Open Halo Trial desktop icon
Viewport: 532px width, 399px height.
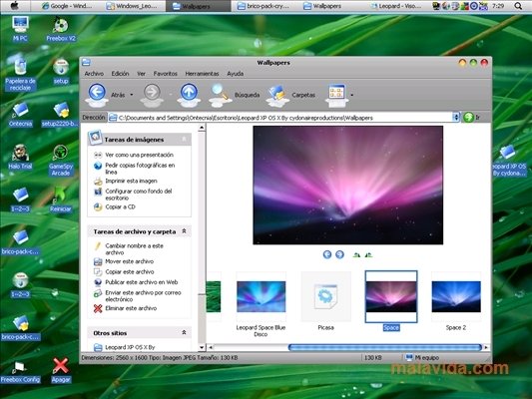tap(20, 157)
